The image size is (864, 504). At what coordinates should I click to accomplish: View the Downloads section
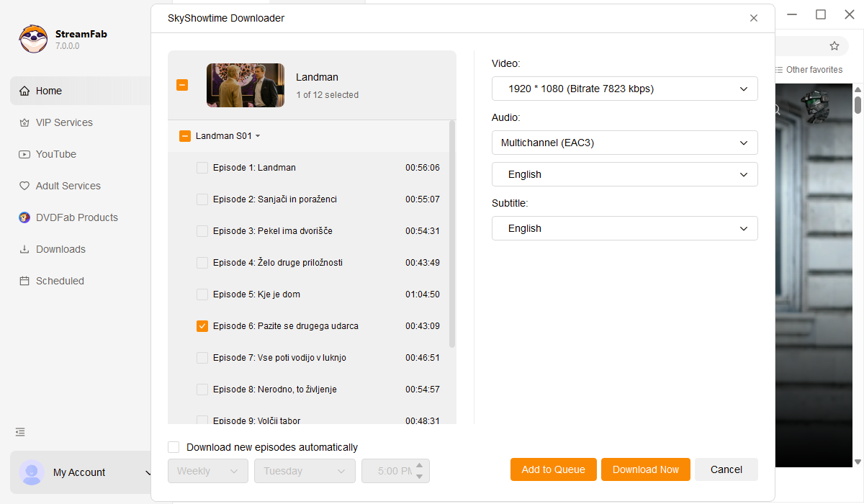pyautogui.click(x=60, y=249)
